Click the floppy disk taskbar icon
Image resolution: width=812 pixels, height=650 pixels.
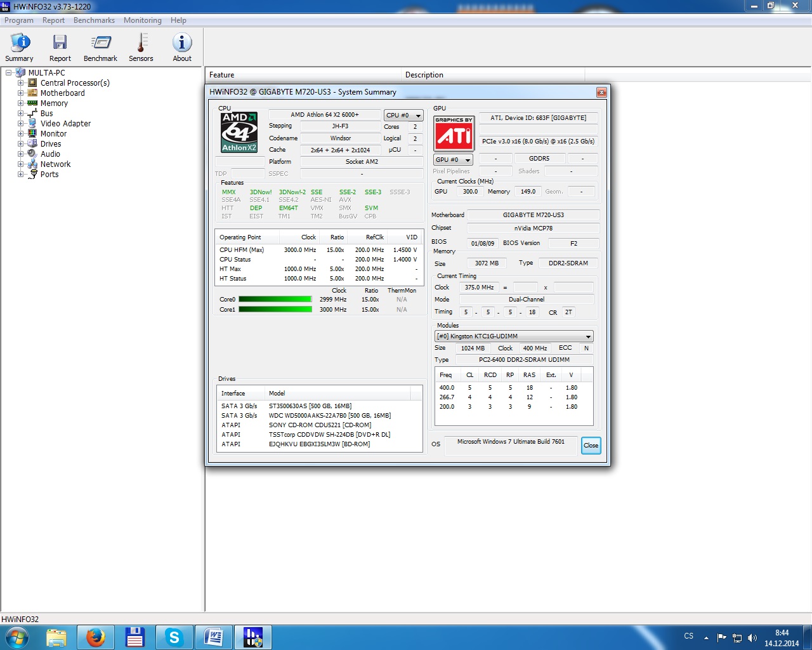135,637
